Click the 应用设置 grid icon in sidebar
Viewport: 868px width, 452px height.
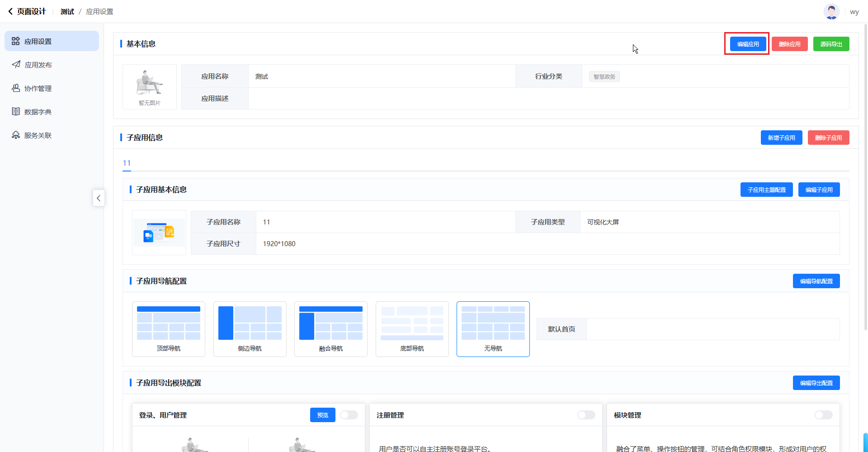click(16, 41)
